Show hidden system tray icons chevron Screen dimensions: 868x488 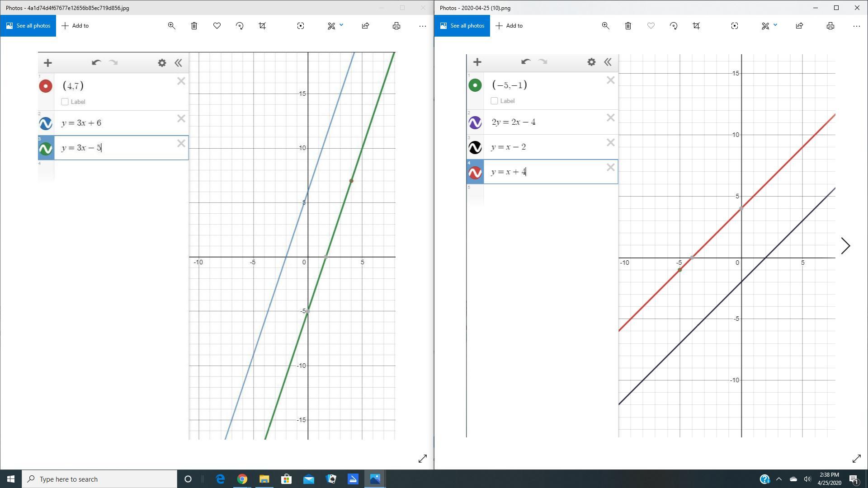pos(779,479)
